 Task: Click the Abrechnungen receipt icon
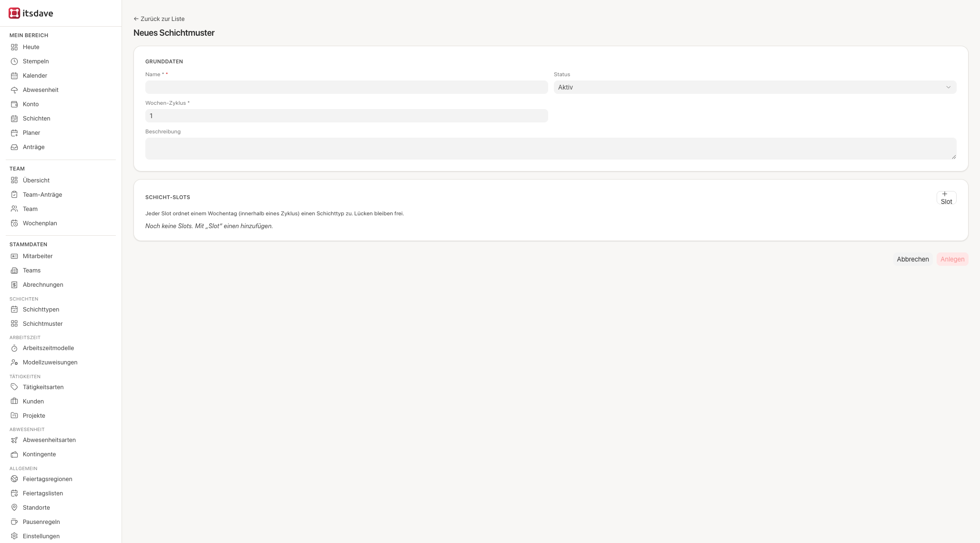pos(14,285)
